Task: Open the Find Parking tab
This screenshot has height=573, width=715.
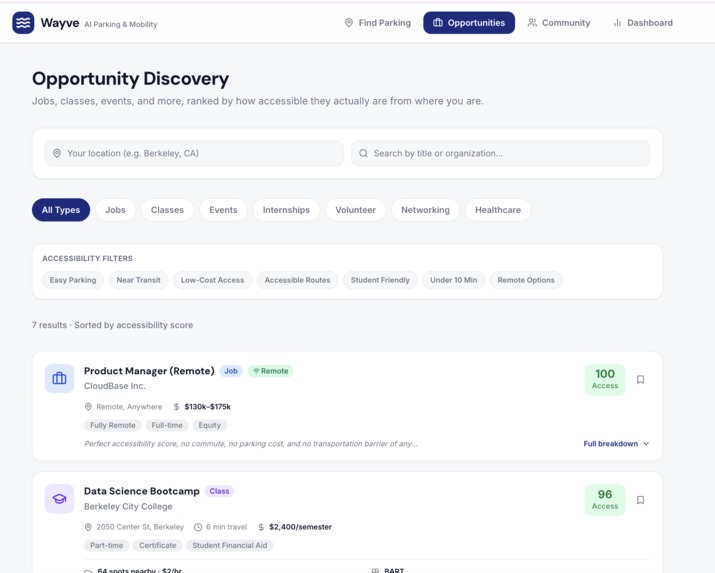Action: click(378, 23)
